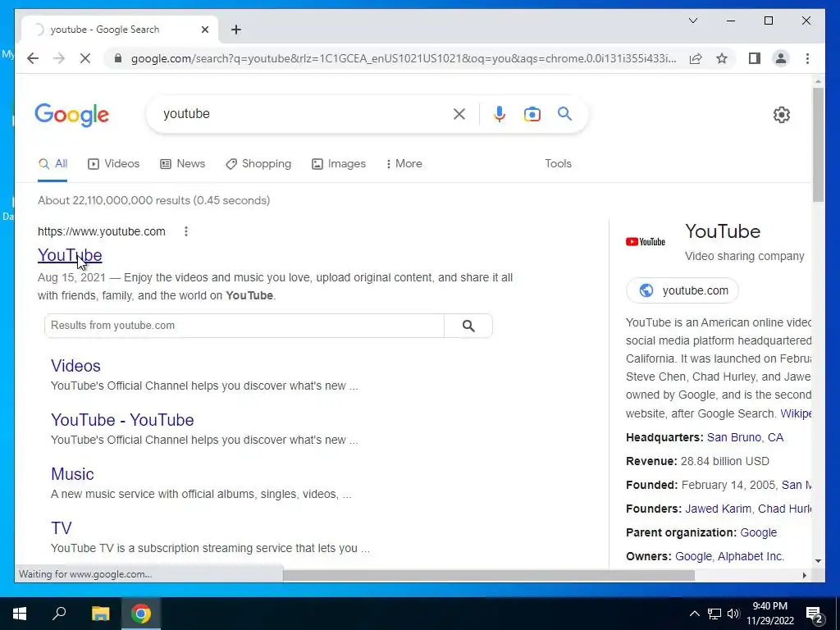Open the Videos sitelink
This screenshot has width=840, height=630.
(x=75, y=365)
